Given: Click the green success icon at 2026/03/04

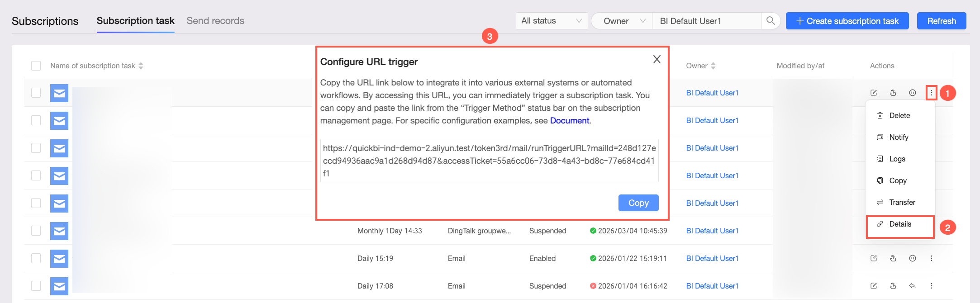Looking at the screenshot, I should coord(593,231).
